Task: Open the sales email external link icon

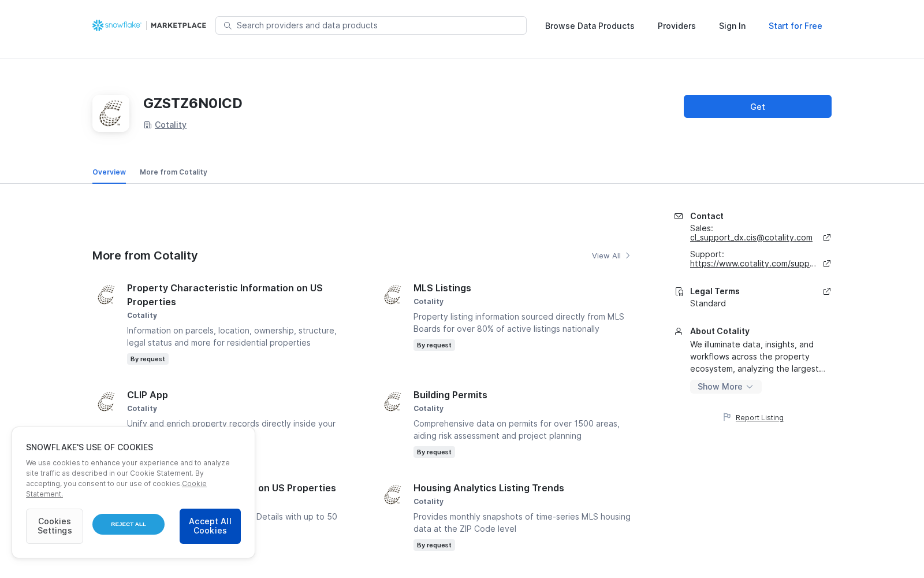Action: [x=827, y=238]
